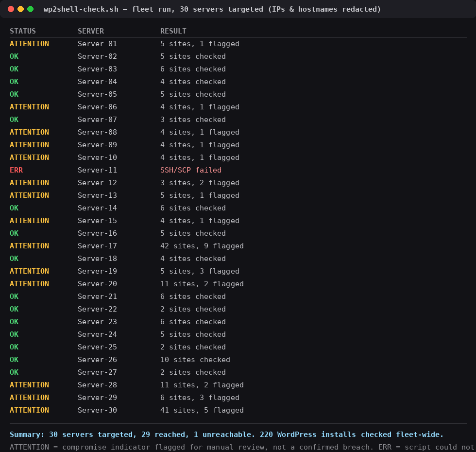Viewport: 476px width, 452px height.
Task: Click OK status for Server-27
Action: tap(14, 372)
